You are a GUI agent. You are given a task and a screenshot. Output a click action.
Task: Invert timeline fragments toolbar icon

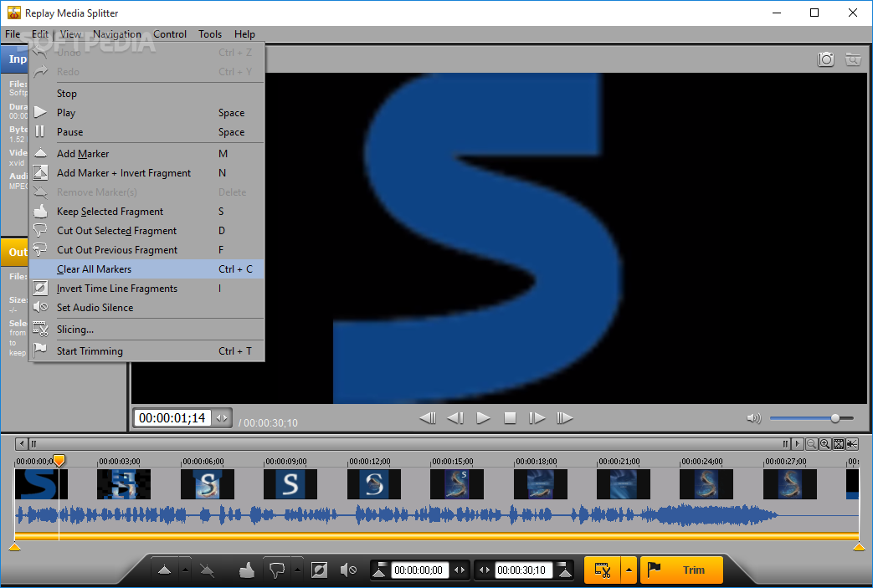(319, 570)
